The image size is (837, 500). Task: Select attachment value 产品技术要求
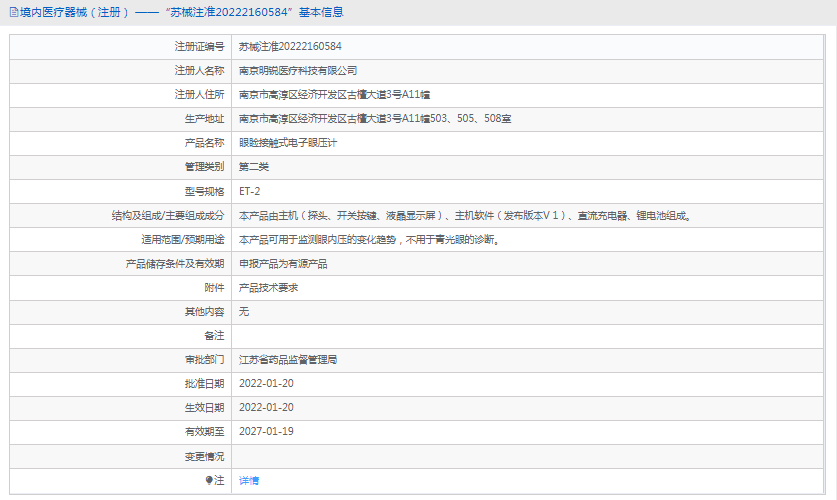pyautogui.click(x=268, y=288)
